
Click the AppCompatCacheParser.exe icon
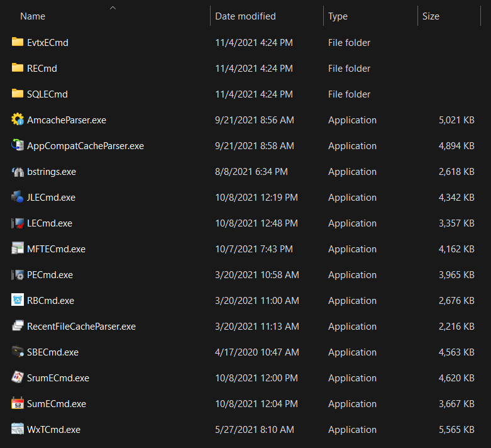click(x=18, y=145)
